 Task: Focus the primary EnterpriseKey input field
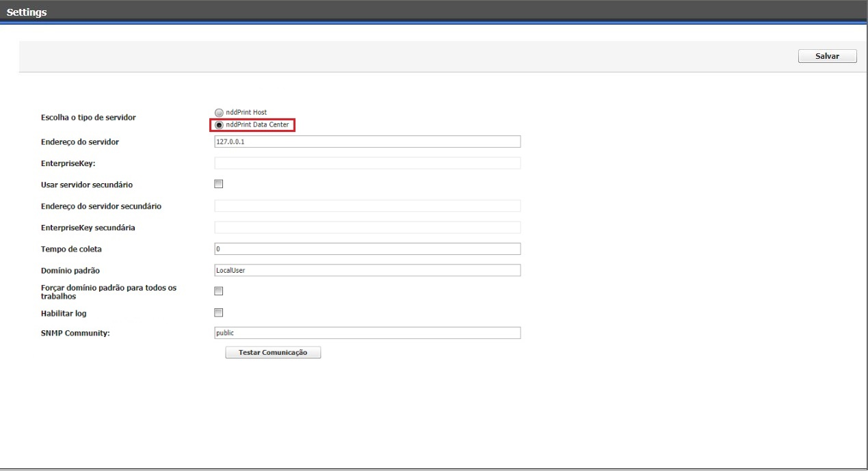(367, 163)
